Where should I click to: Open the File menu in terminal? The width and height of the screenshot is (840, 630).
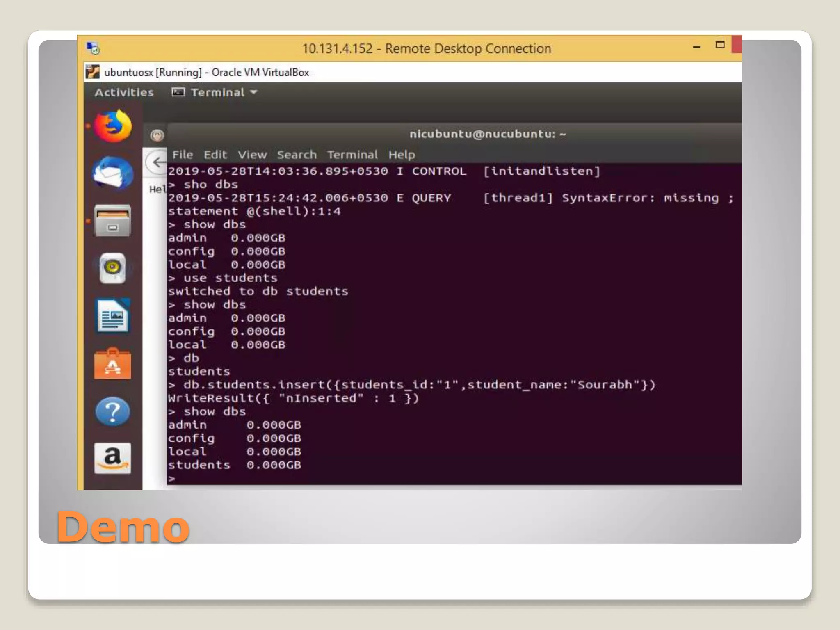coord(183,155)
